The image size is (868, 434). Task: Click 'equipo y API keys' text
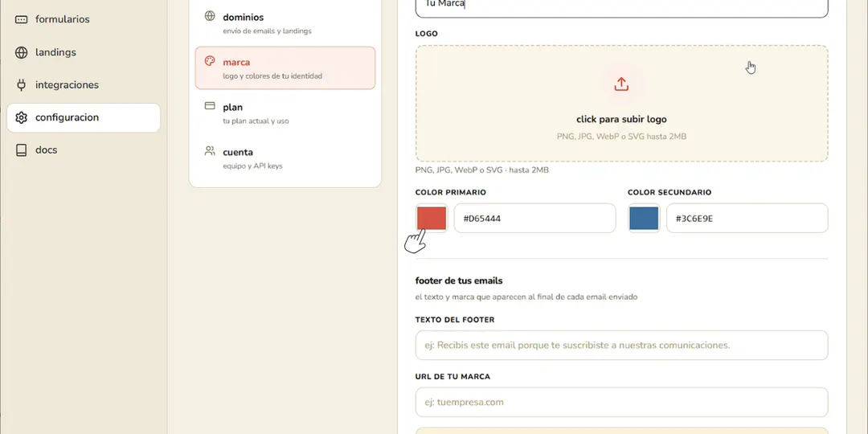tap(252, 166)
